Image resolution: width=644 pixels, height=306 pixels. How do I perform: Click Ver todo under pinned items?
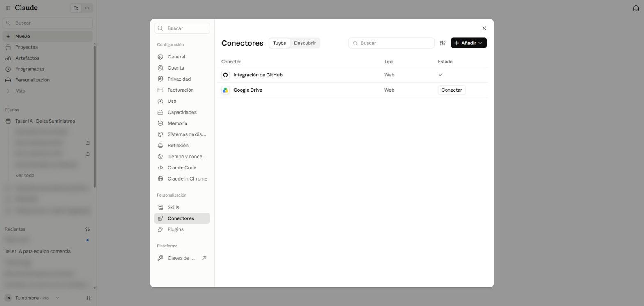coord(25,175)
